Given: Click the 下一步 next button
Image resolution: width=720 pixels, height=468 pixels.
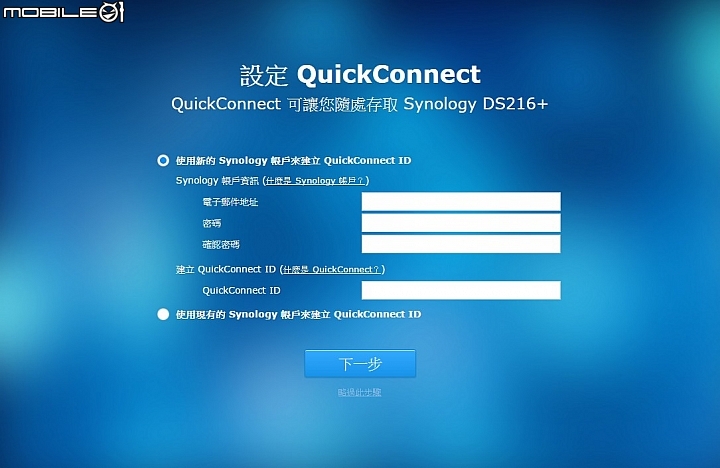Looking at the screenshot, I should [x=360, y=364].
